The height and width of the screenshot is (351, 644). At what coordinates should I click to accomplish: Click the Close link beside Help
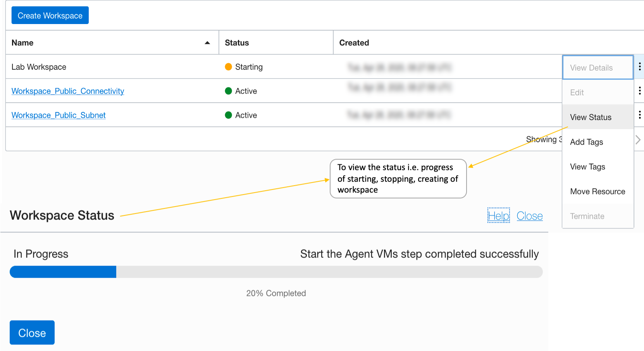coord(530,216)
